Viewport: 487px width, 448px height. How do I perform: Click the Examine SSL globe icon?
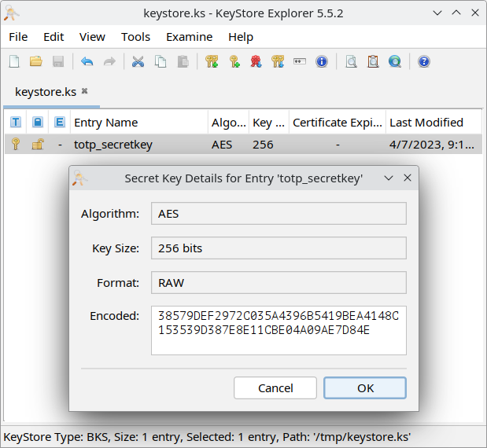point(395,61)
